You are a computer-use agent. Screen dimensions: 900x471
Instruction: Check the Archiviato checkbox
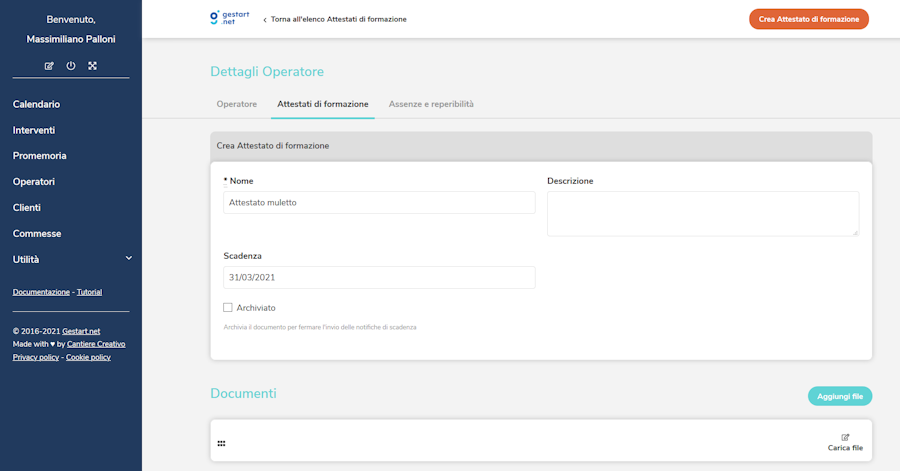[x=228, y=308]
